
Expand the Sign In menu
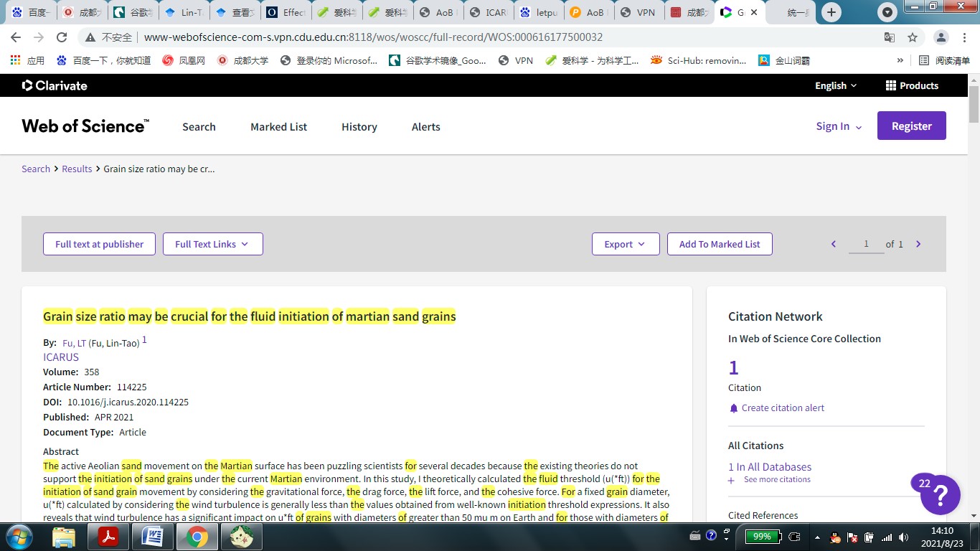point(839,126)
